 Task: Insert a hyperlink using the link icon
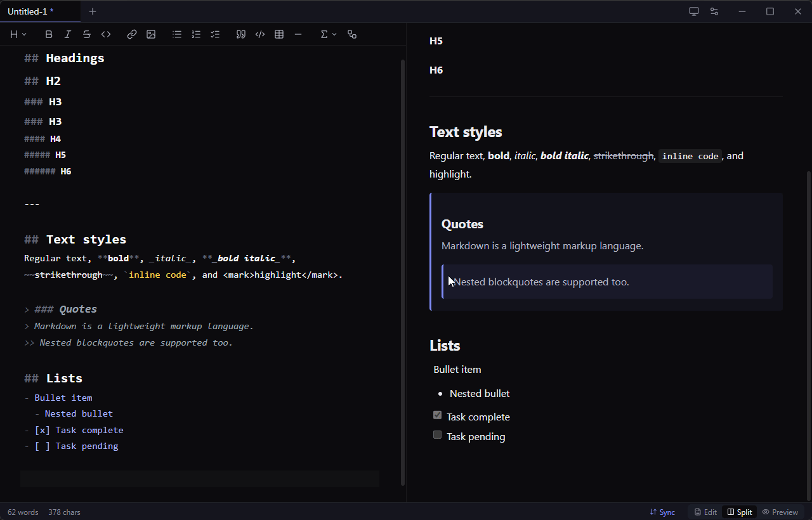tap(132, 34)
